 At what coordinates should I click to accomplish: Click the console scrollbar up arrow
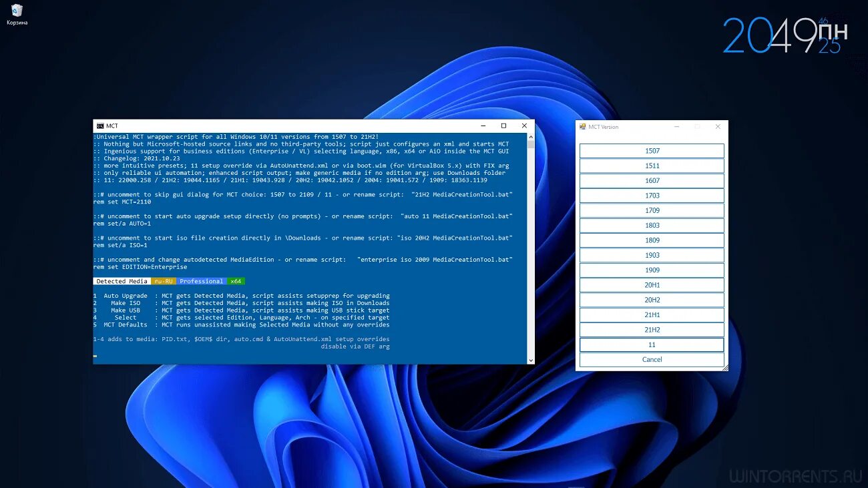click(531, 136)
